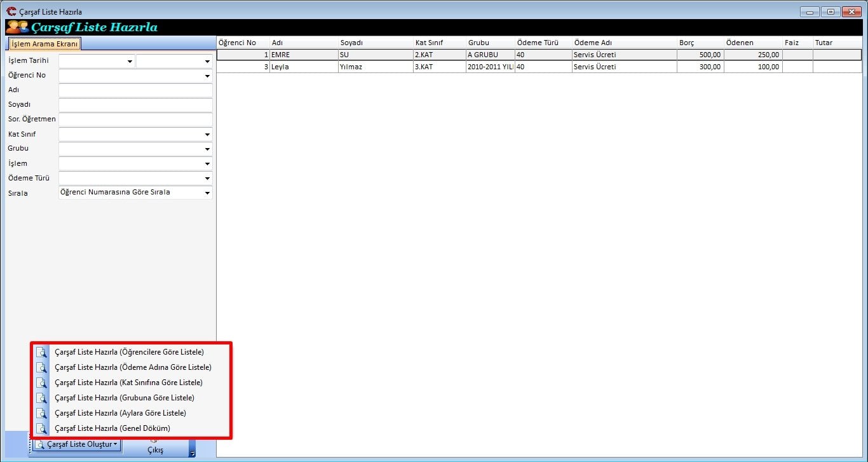Image resolution: width=868 pixels, height=462 pixels.
Task: Click the app icon in the title bar
Action: [x=11, y=11]
